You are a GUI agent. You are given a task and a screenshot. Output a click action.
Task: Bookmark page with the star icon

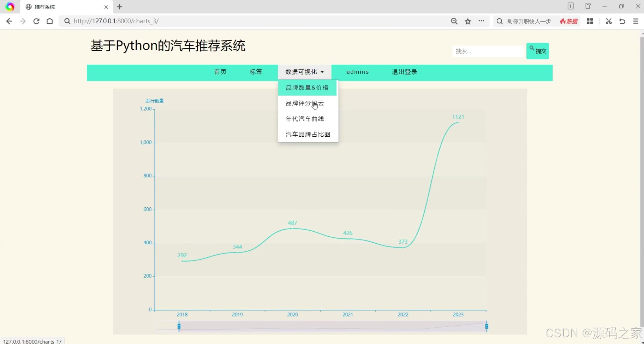[x=468, y=21]
